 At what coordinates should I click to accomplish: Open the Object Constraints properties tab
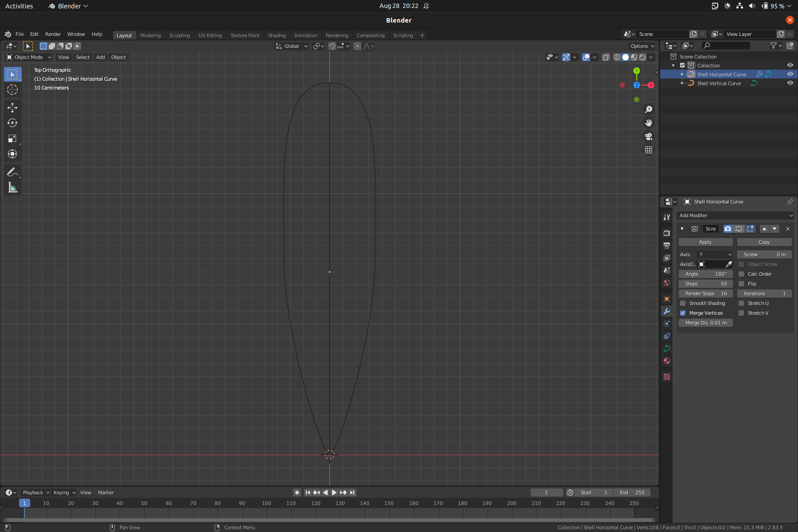click(x=667, y=336)
